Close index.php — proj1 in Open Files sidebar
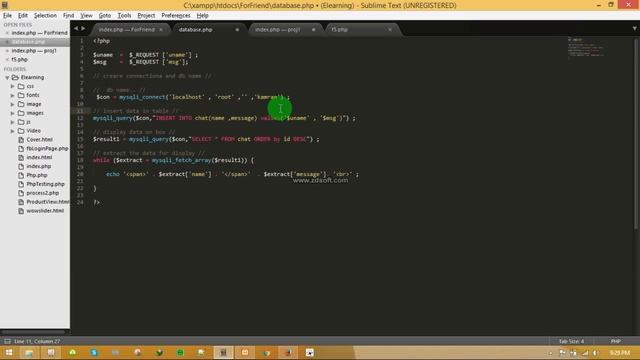 tap(7, 51)
